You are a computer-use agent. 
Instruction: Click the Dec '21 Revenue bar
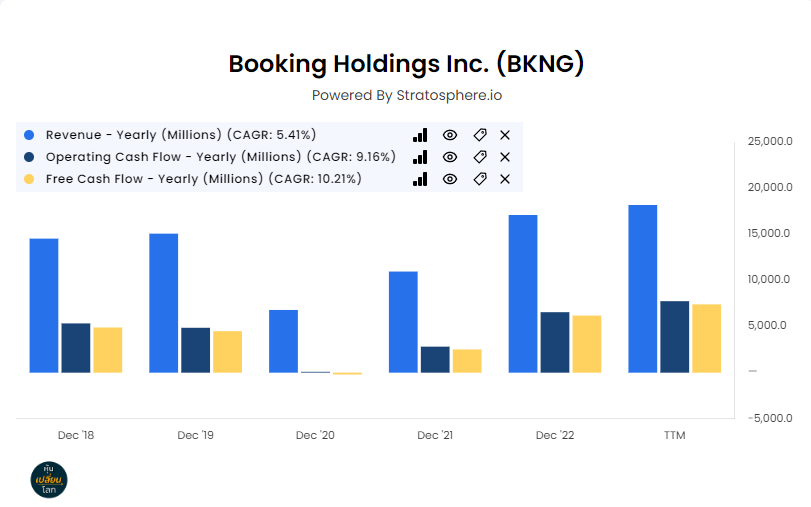403,322
